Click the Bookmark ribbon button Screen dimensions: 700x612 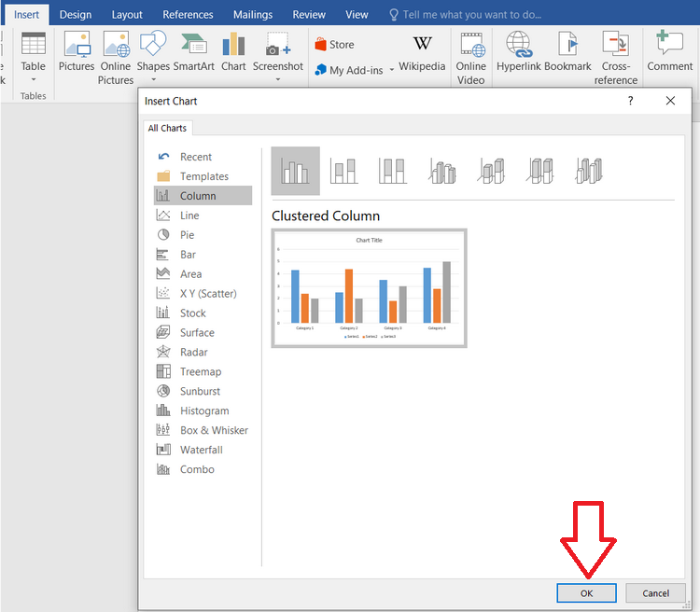click(x=567, y=52)
